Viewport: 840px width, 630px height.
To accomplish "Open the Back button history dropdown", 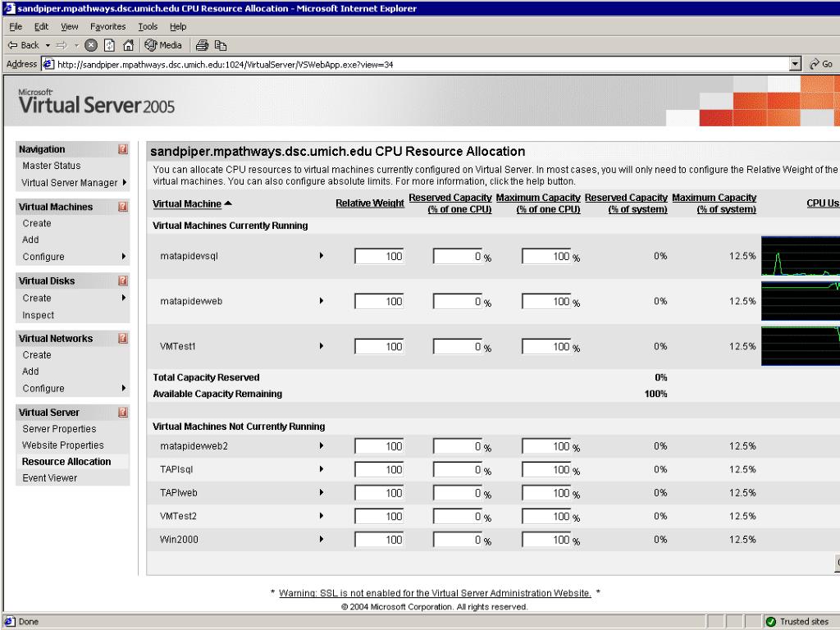I will click(48, 46).
